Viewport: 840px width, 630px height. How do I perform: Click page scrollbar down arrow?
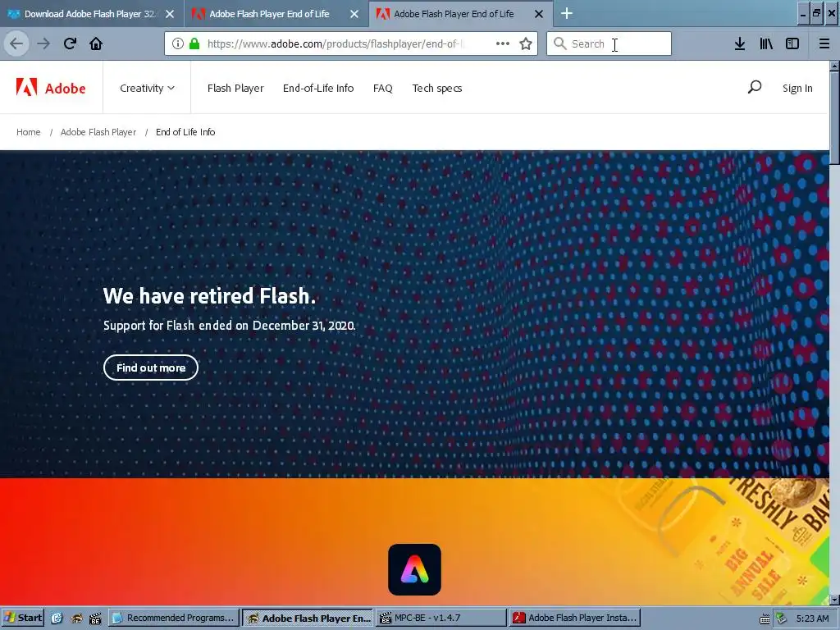834,600
